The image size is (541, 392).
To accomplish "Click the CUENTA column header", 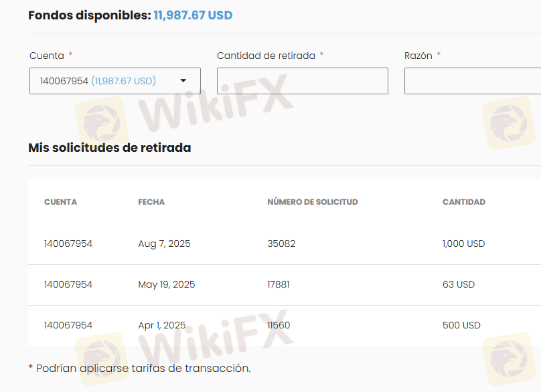I will [60, 202].
